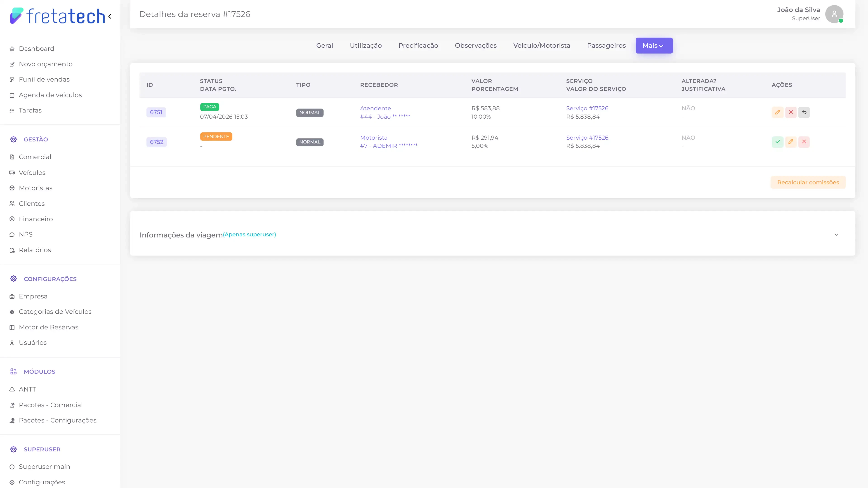The image size is (868, 488).
Task: Click the Funil de vendas icon
Action: coord(12,80)
